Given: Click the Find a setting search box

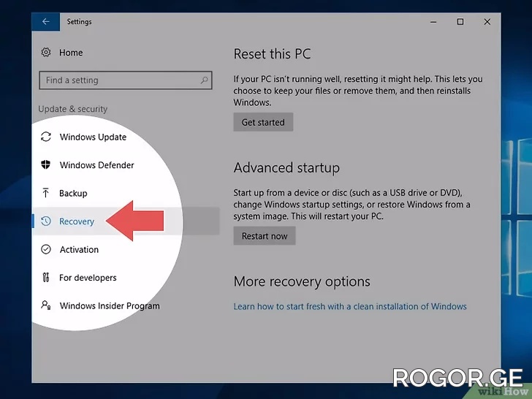Looking at the screenshot, I should (x=126, y=80).
